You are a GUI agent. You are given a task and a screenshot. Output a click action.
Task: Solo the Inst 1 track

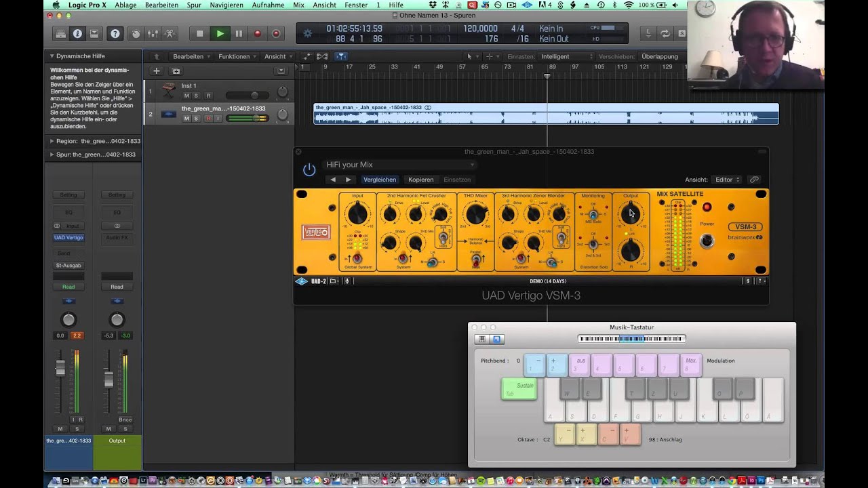tap(197, 96)
